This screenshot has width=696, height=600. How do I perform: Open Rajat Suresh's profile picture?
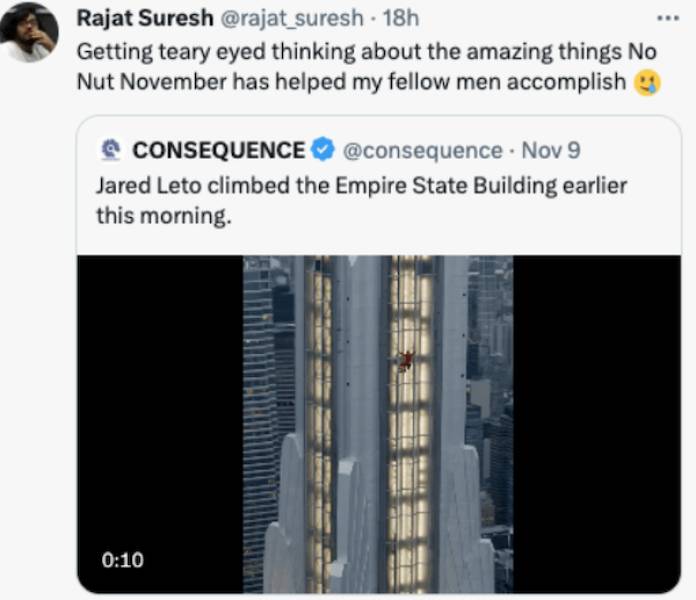[x=28, y=33]
